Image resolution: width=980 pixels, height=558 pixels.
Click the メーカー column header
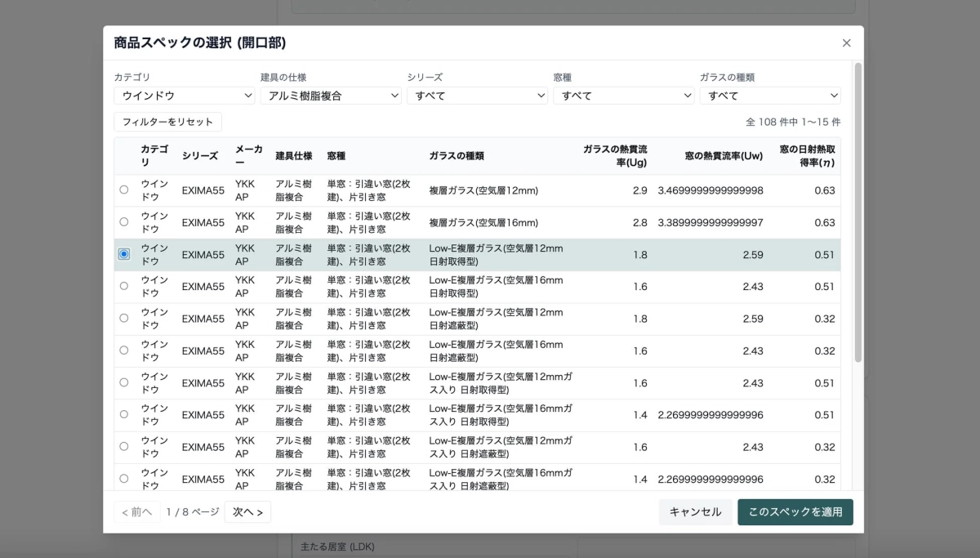click(x=249, y=156)
